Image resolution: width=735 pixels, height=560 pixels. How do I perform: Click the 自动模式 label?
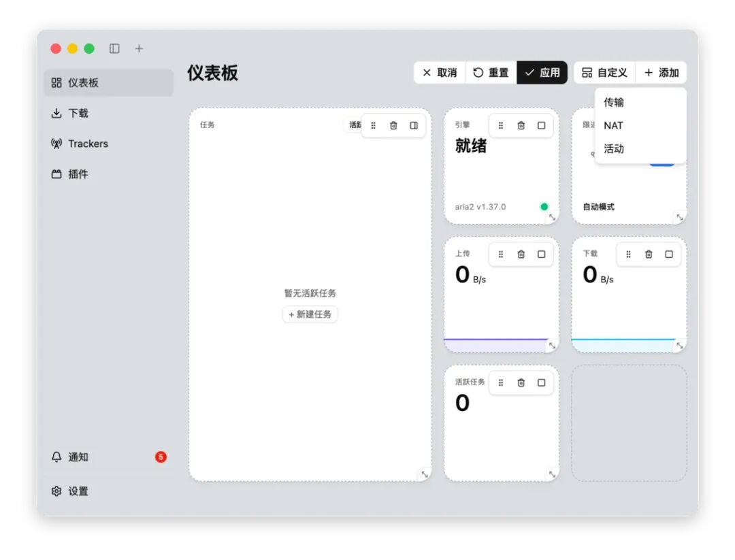pyautogui.click(x=599, y=207)
